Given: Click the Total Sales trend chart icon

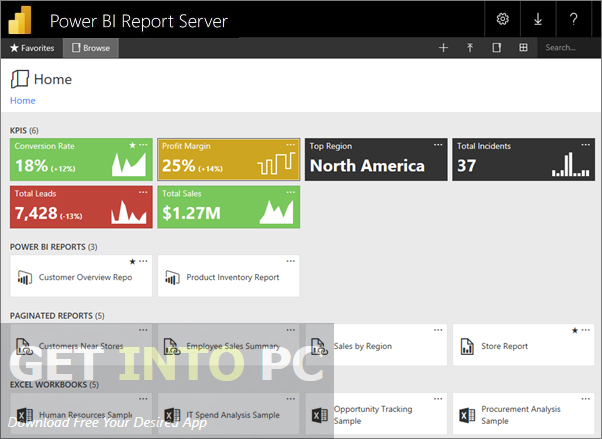Looking at the screenshot, I should point(276,212).
